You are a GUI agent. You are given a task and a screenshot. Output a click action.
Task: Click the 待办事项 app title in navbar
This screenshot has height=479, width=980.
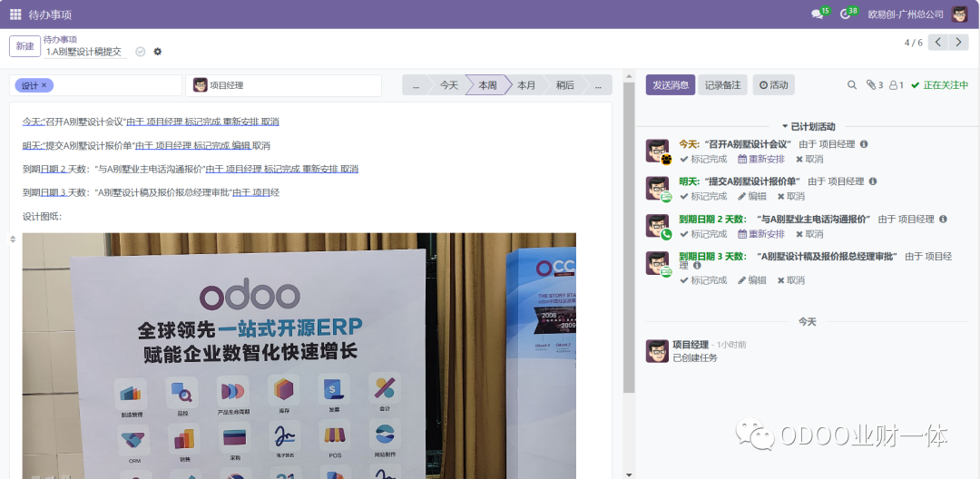(x=50, y=15)
